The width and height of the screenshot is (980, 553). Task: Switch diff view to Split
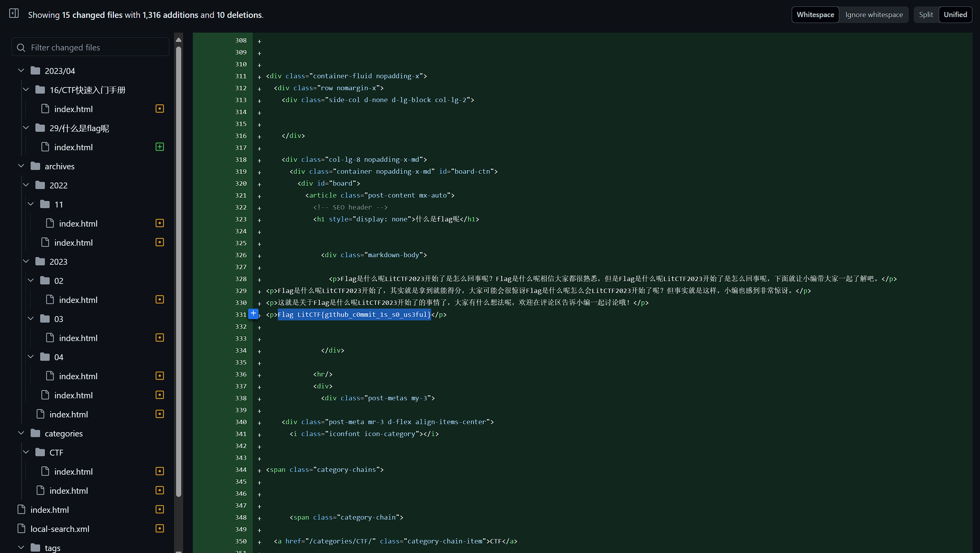tap(926, 15)
